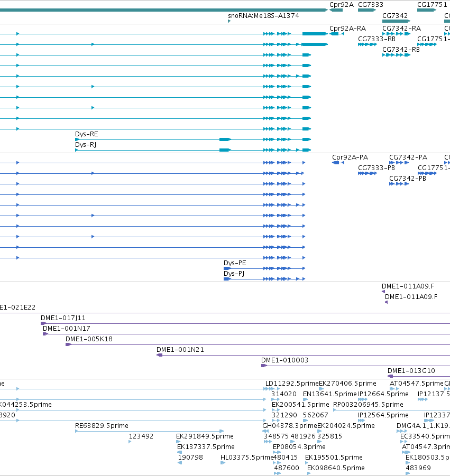Select feature 190798

190,457
